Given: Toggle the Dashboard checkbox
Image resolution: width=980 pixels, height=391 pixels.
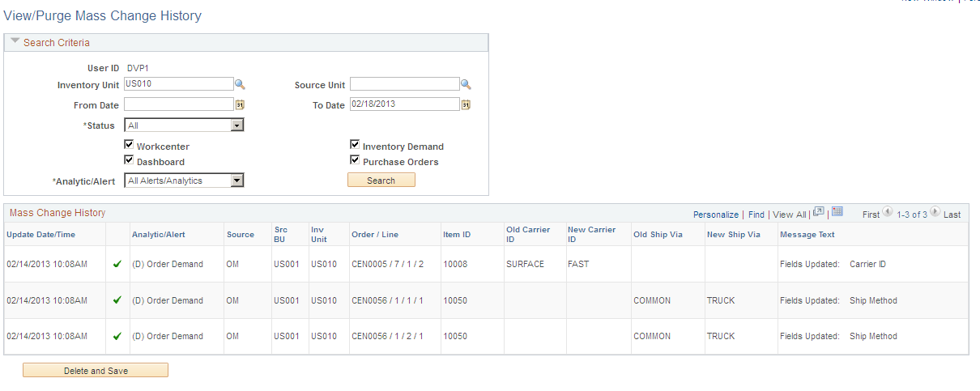Looking at the screenshot, I should coord(129,160).
